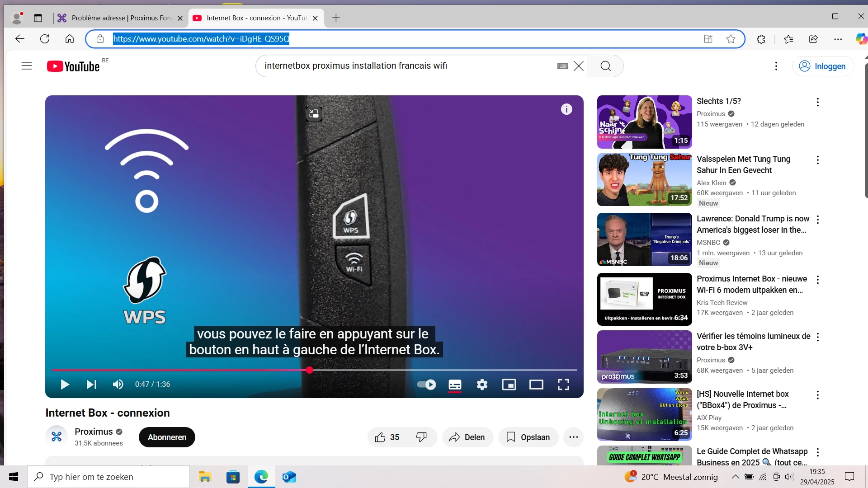Open miniplayer mode

509,385
